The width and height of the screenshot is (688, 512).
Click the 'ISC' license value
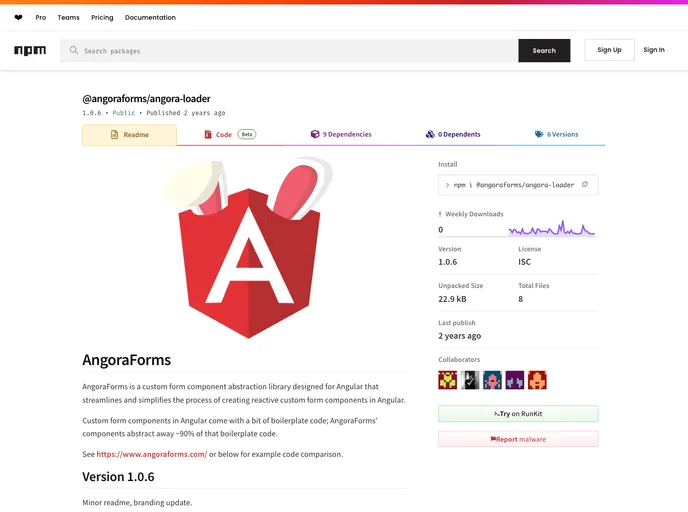pos(524,262)
